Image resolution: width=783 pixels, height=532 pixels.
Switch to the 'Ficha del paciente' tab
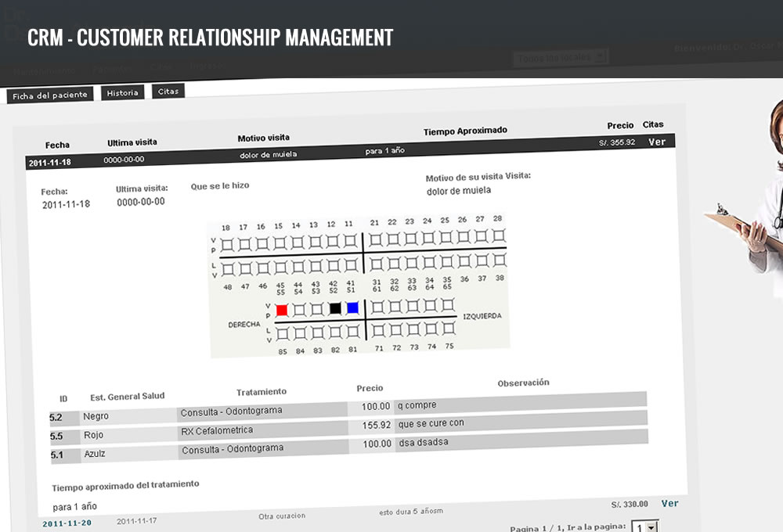pos(50,95)
